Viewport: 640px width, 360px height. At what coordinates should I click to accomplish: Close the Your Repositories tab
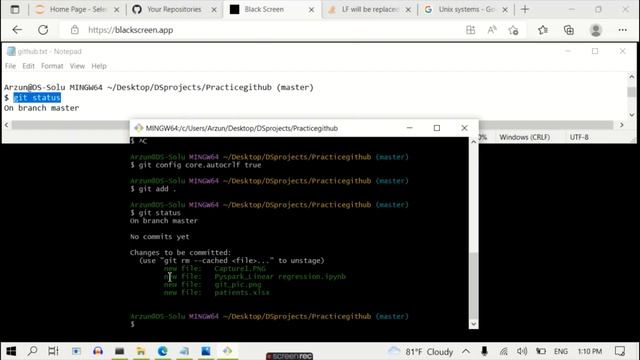[214, 9]
